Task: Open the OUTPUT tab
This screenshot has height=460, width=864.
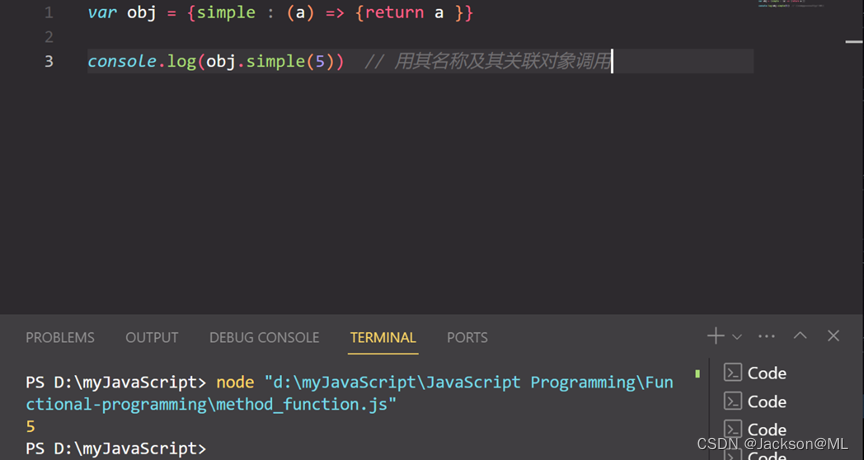Action: (152, 338)
